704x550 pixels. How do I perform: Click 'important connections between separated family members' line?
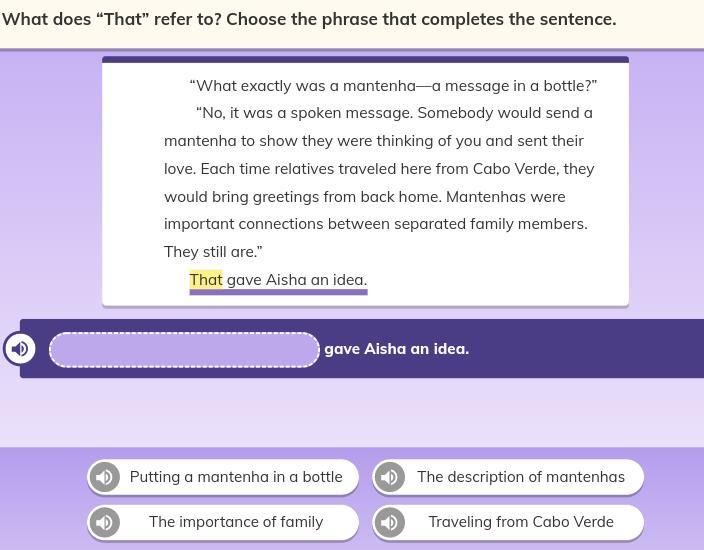(376, 224)
